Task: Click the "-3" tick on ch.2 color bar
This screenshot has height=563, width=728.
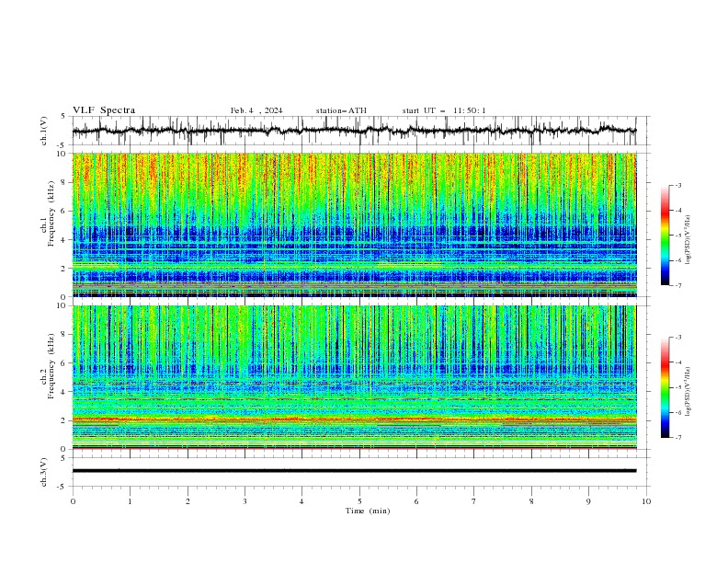Action: tap(677, 338)
